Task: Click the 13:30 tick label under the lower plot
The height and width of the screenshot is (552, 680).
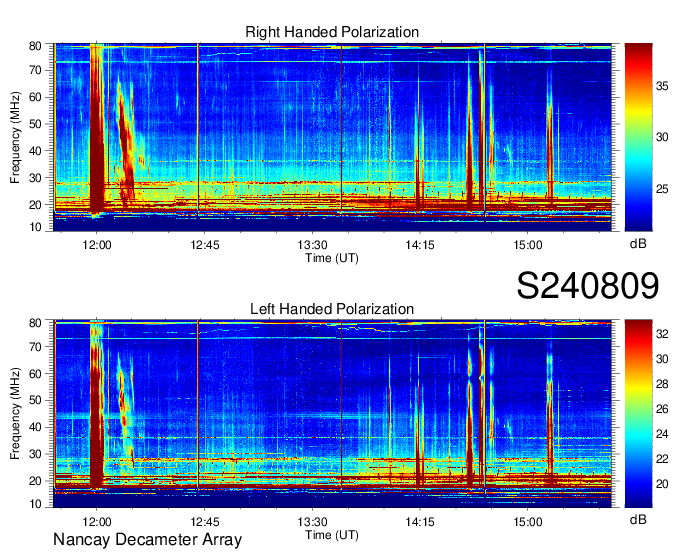Action: tap(312, 522)
